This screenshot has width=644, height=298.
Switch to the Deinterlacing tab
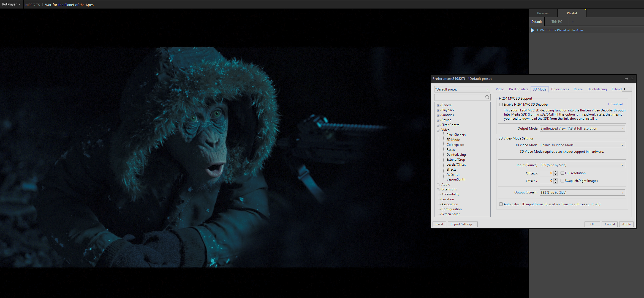[x=597, y=89]
